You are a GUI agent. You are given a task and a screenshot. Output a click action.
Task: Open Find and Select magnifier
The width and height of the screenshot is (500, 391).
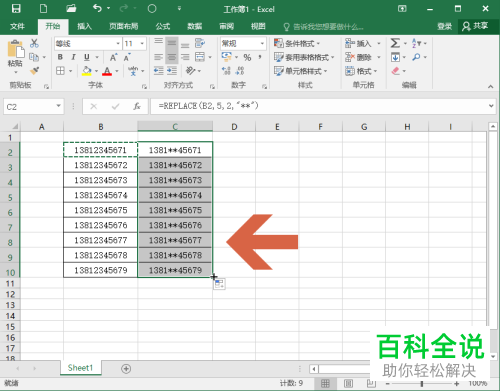click(x=416, y=57)
